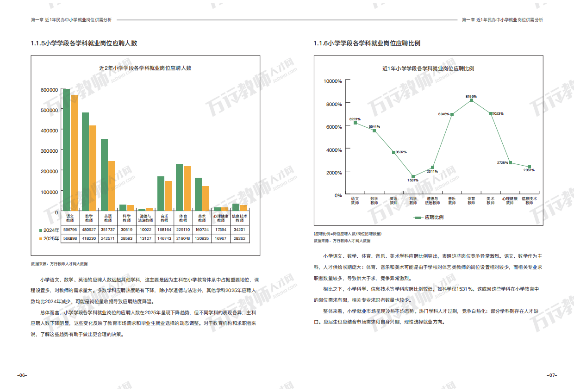Click table cell 219048
The height and width of the screenshot is (392, 574).
point(183,239)
